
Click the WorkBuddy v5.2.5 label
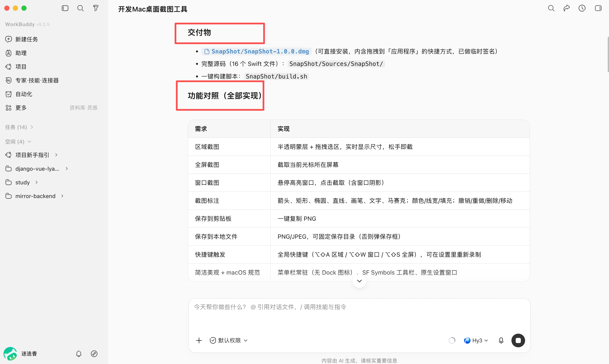(x=27, y=24)
